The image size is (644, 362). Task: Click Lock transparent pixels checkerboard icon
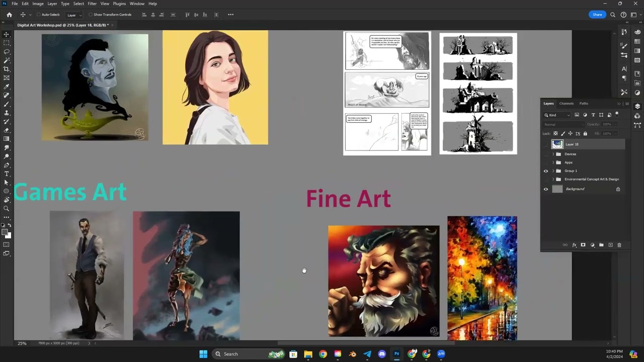555,134
